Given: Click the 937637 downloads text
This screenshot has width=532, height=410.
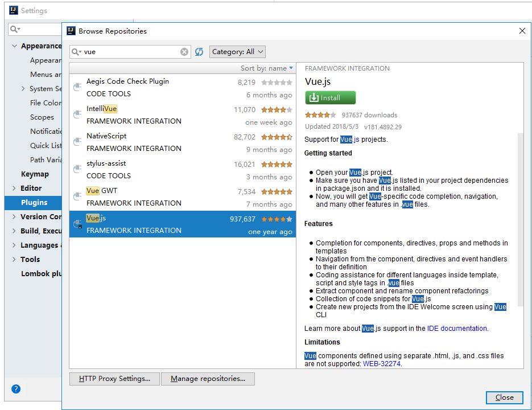Looking at the screenshot, I should coord(369,115).
